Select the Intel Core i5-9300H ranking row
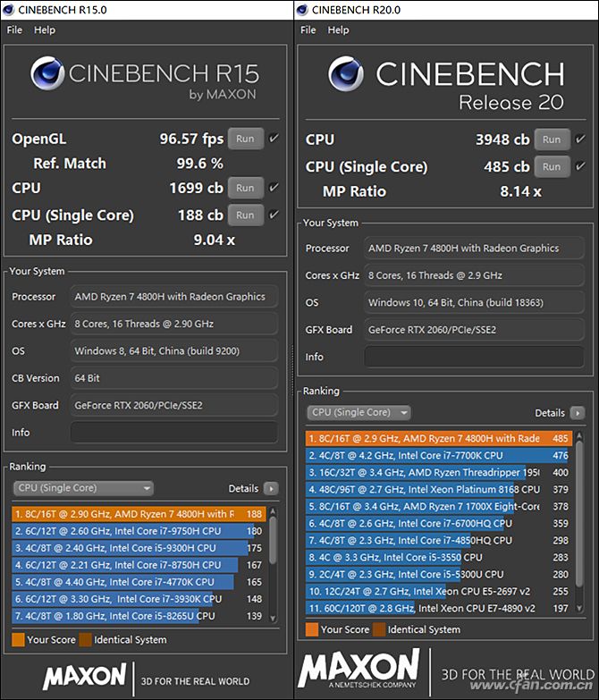Screen dimensions: 599x700 [139, 548]
